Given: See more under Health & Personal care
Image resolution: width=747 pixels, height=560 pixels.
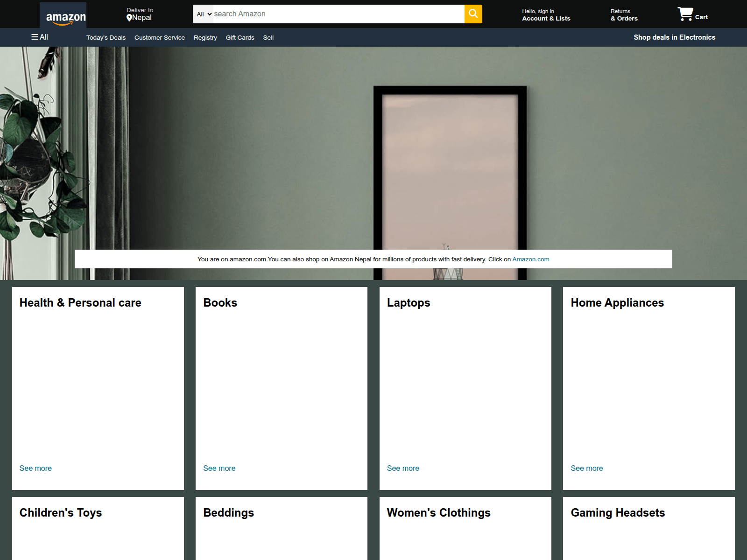Looking at the screenshot, I should [x=35, y=468].
